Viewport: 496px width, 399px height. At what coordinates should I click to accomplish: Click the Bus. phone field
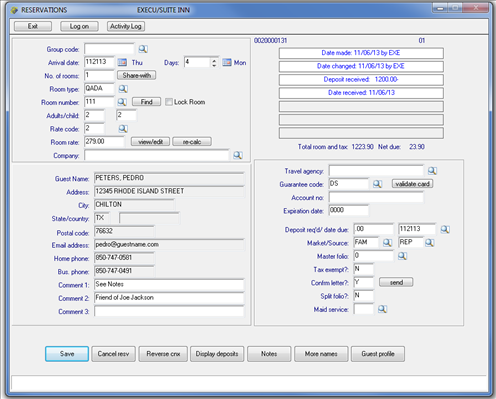tap(124, 272)
